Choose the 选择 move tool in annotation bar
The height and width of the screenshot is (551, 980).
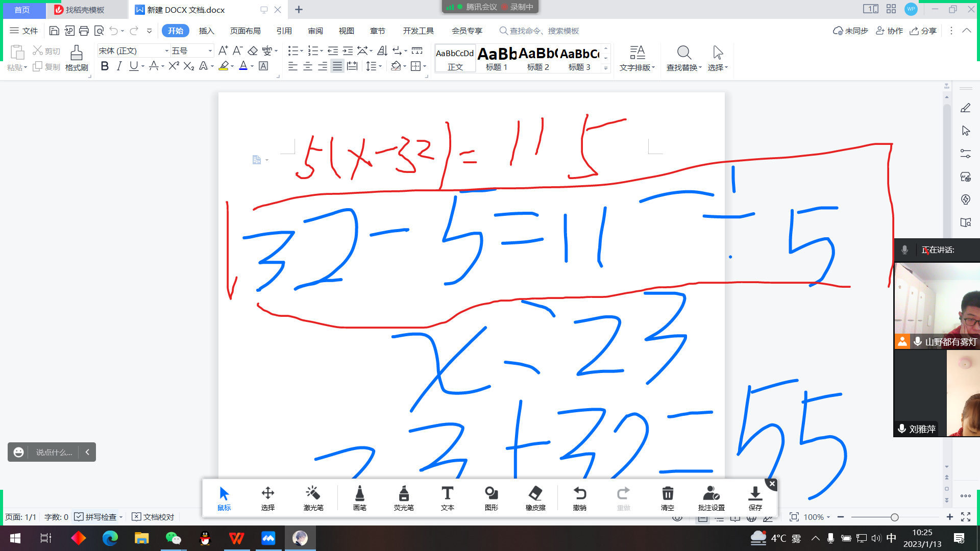tap(267, 498)
